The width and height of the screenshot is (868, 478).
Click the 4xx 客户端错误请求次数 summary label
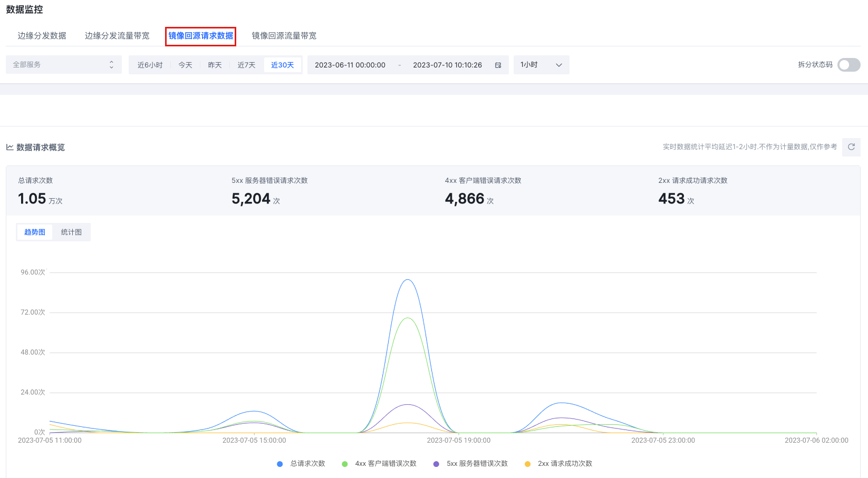point(483,180)
